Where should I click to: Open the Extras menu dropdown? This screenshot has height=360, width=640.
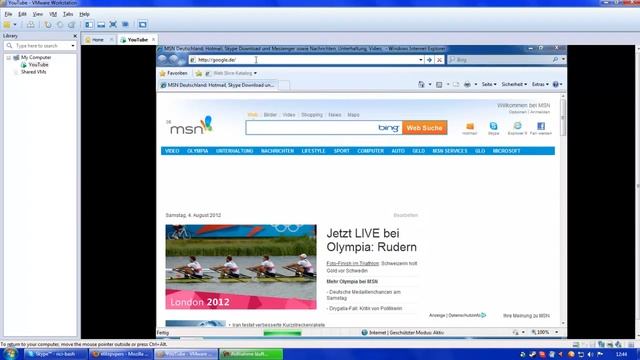point(540,84)
